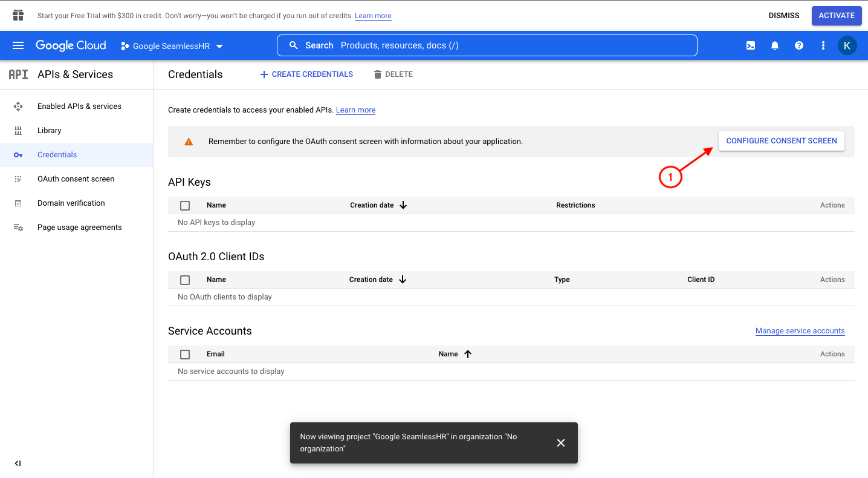Screen dimensions: 868x478
Task: Open the notifications bell
Action: [x=775, y=45]
